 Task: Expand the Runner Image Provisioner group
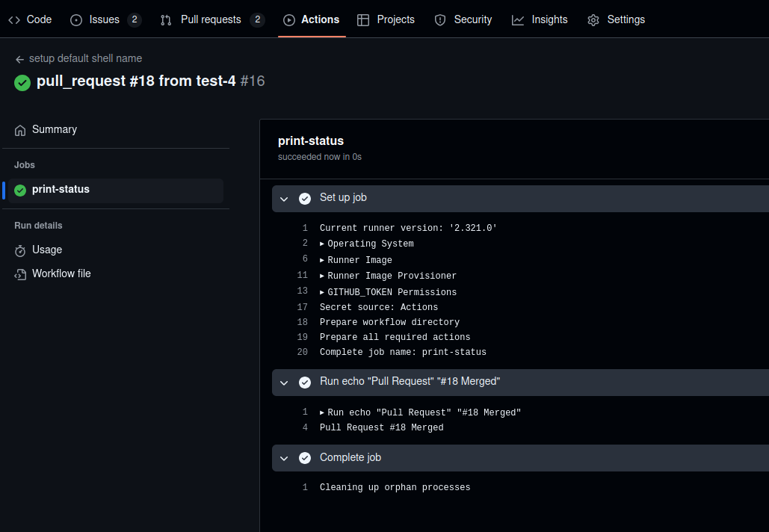point(322,276)
